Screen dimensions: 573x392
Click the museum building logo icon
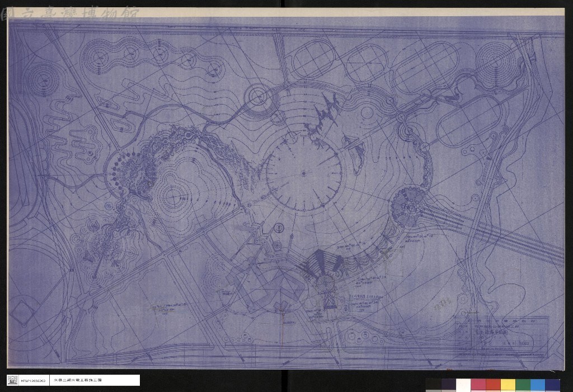pos(13,380)
